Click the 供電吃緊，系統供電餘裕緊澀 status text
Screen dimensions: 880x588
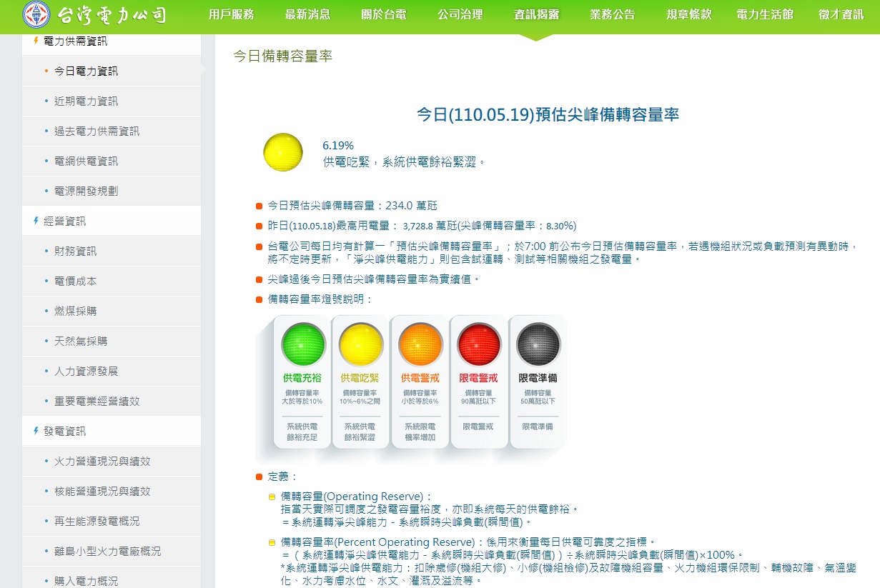tap(405, 163)
